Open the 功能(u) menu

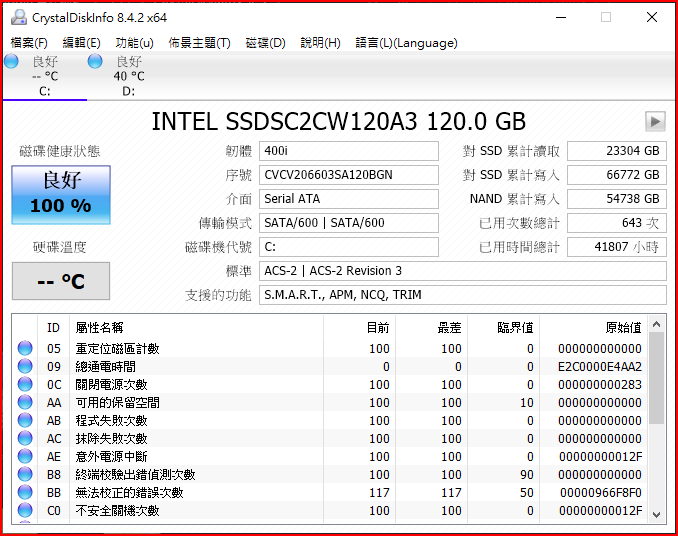[134, 43]
